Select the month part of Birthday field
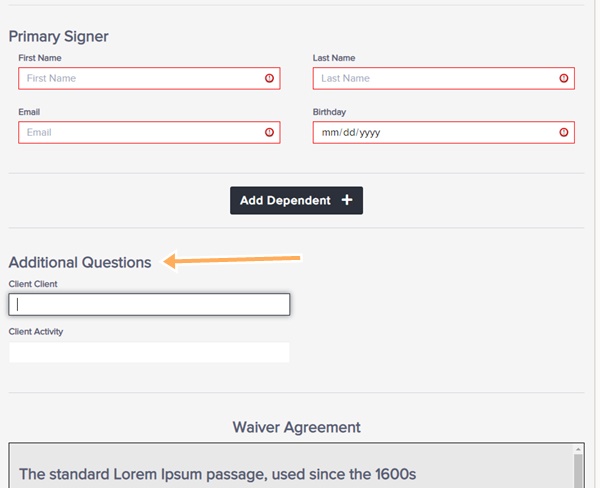This screenshot has width=600, height=488. point(330,132)
